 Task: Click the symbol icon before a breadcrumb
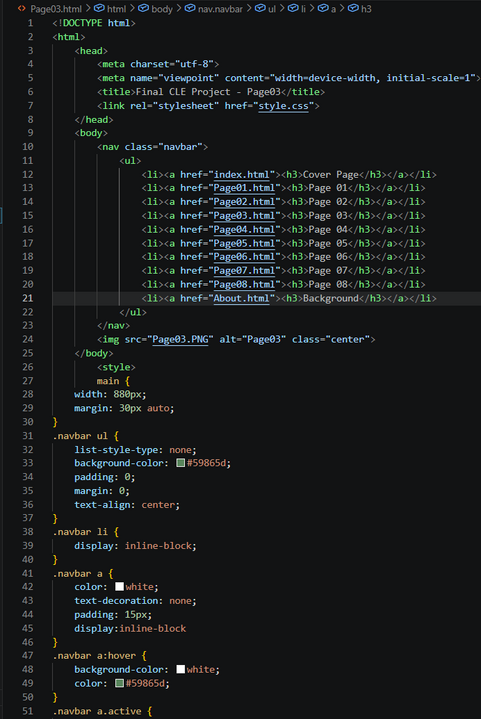tap(323, 8)
